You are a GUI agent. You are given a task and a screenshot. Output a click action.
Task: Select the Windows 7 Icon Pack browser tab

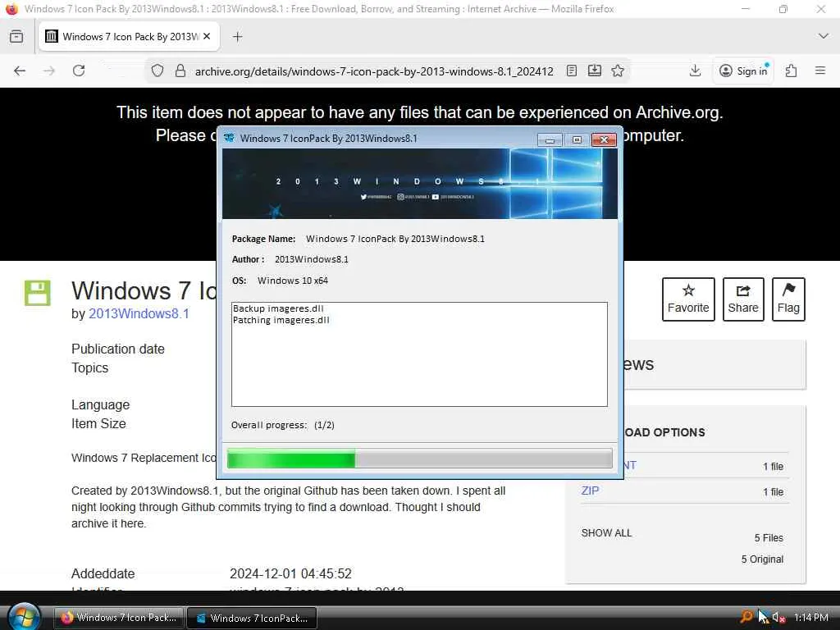[x=129, y=36]
